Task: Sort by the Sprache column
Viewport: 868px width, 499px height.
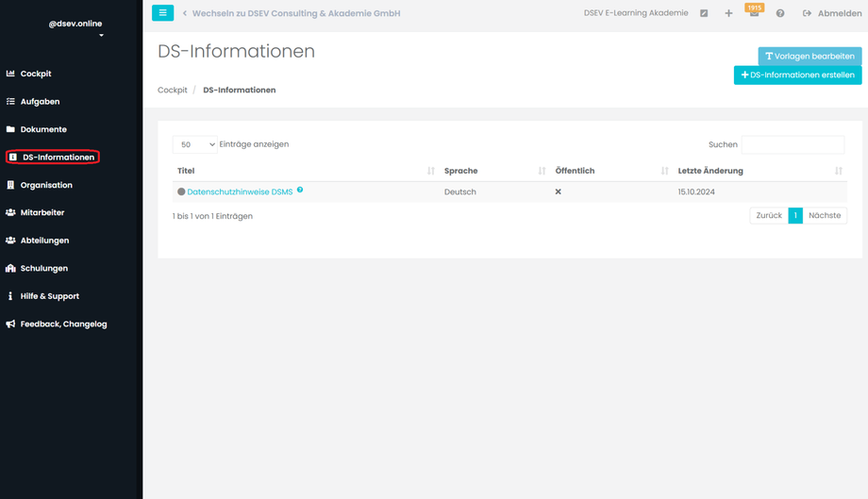Action: (x=495, y=171)
